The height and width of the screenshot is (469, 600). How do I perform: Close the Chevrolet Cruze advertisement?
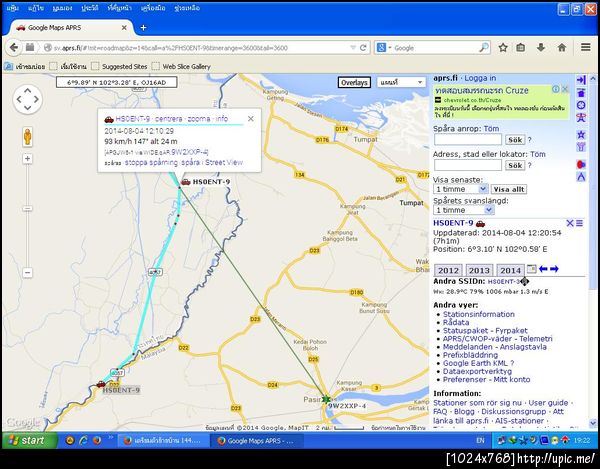click(565, 89)
